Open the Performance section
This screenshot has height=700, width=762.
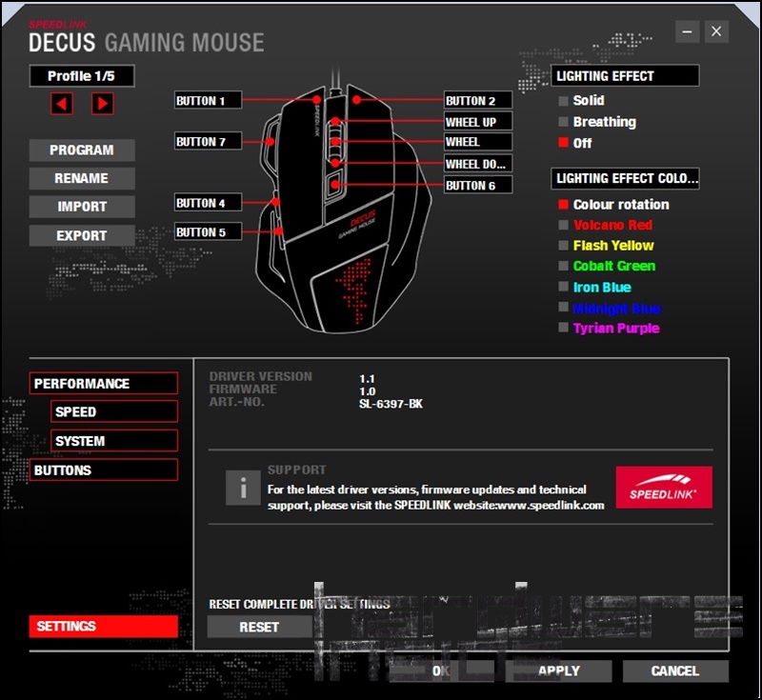click(103, 384)
